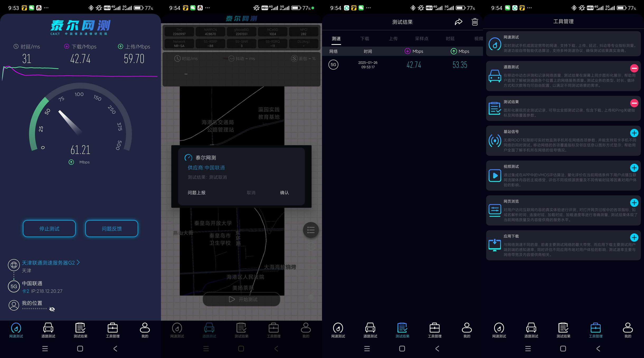Screen dimensions: 644x358
Task: Tap Android home square on results screen
Action: tap(402, 348)
